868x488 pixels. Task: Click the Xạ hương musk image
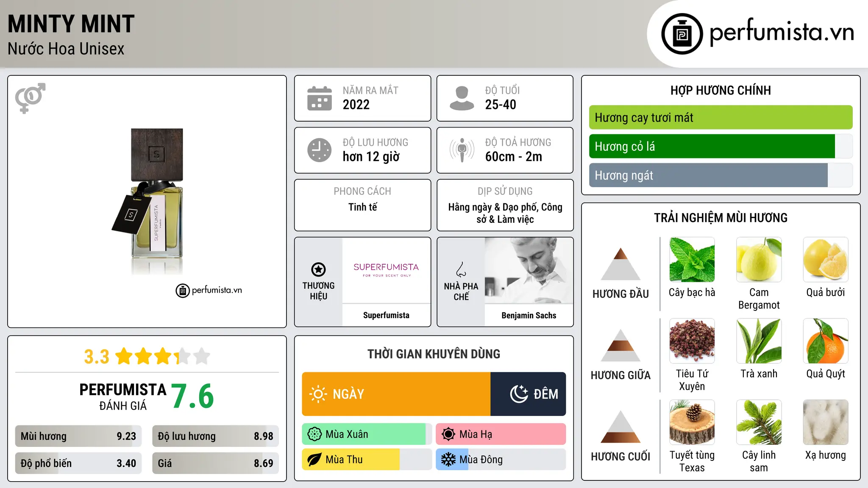click(x=826, y=422)
